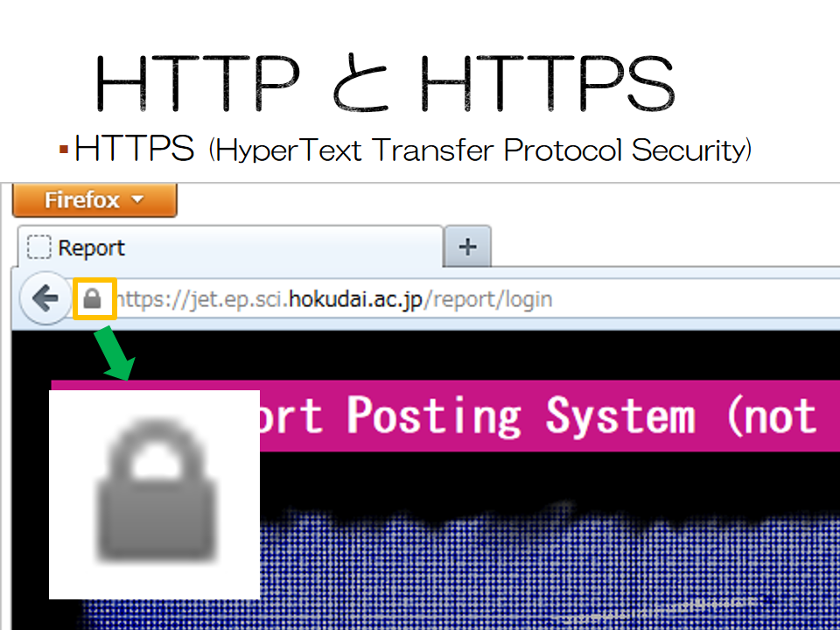Select the Report tab
Viewport: 840px width, 630px height.
[230, 248]
